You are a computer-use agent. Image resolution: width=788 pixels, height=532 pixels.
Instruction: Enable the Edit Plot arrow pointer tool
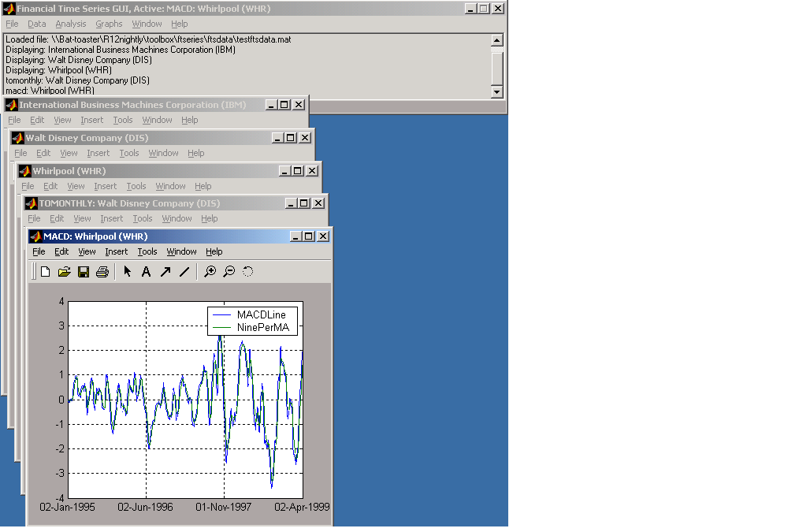[128, 272]
